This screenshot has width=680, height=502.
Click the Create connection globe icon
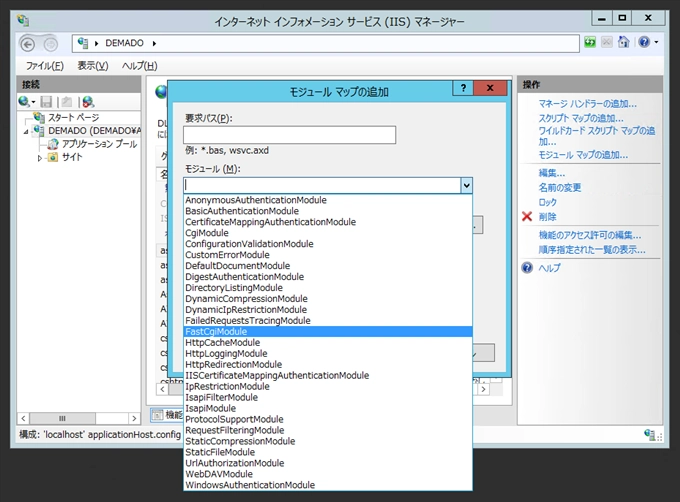point(24,102)
